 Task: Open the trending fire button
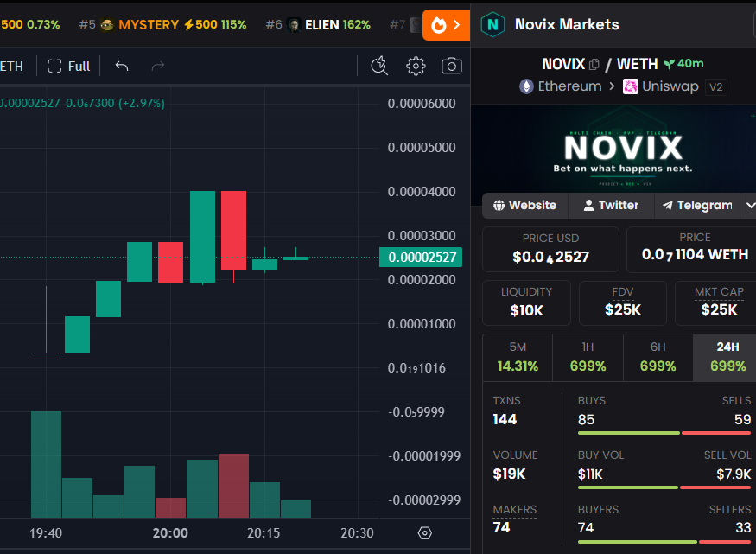446,24
